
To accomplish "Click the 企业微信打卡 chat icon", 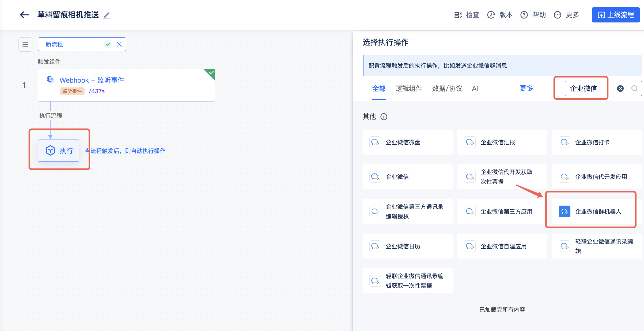I will pyautogui.click(x=565, y=142).
